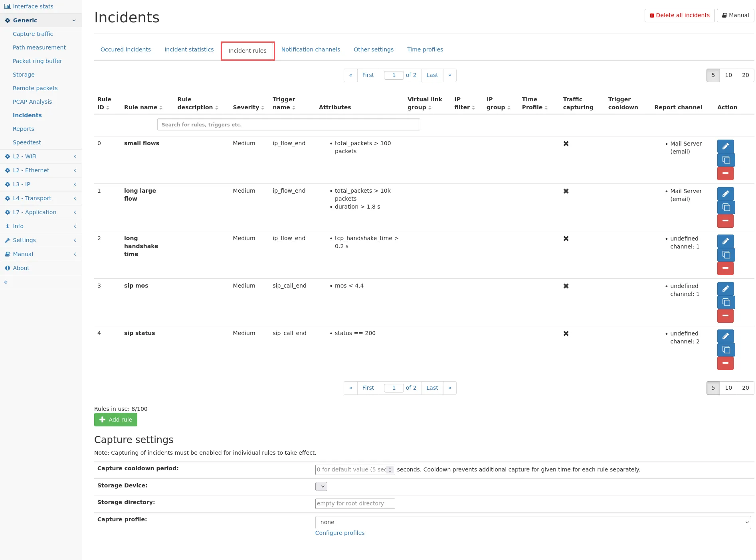Focus the rules search field

[288, 124]
